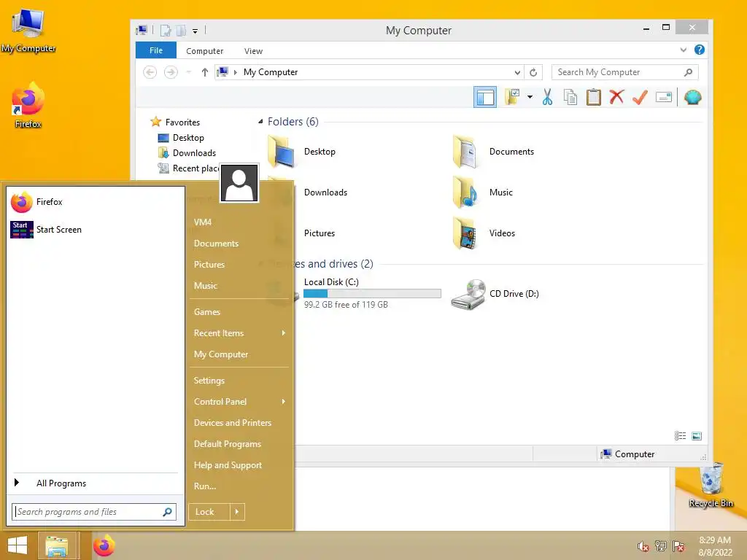Screen dimensions: 747x560
Task: Click Local Disk (C:) usage bar
Action: click(372, 293)
